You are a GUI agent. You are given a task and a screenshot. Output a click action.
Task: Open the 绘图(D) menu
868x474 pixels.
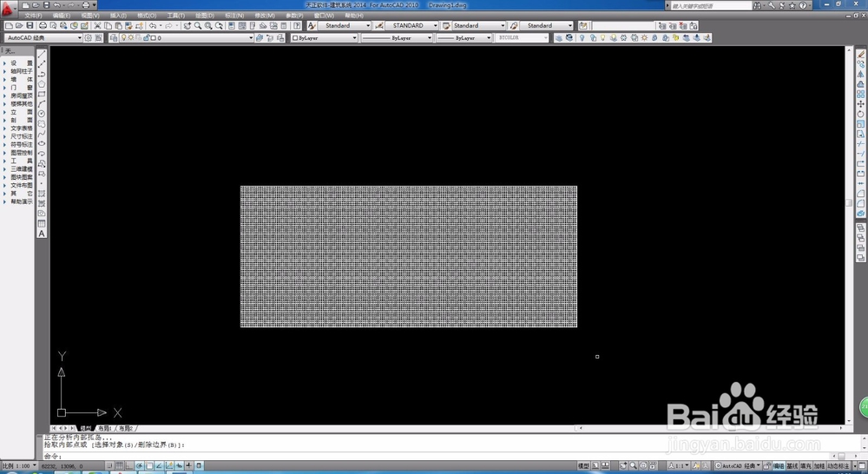[205, 16]
